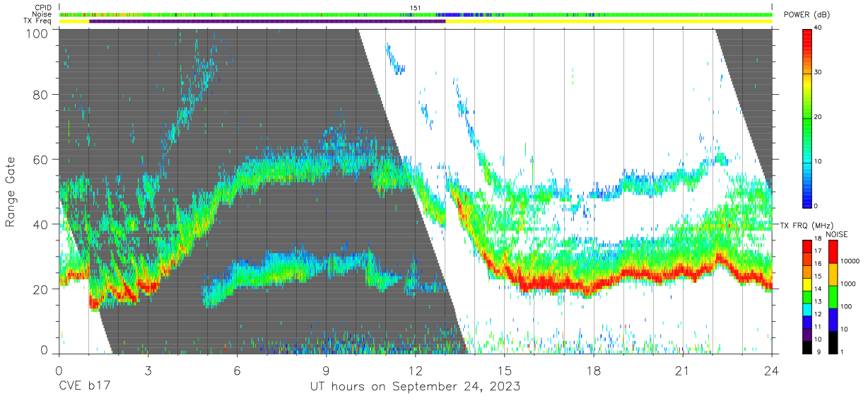Click the x-axis tick label 9

pos(327,370)
